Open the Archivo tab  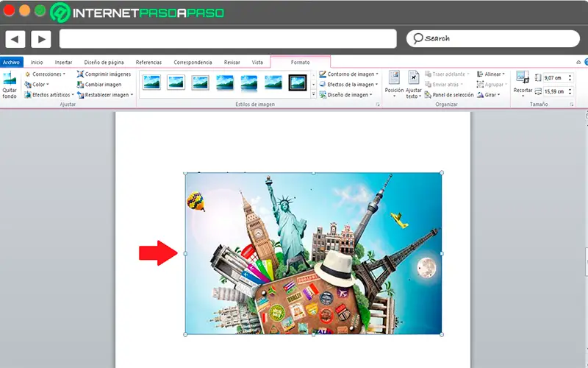[x=11, y=63]
